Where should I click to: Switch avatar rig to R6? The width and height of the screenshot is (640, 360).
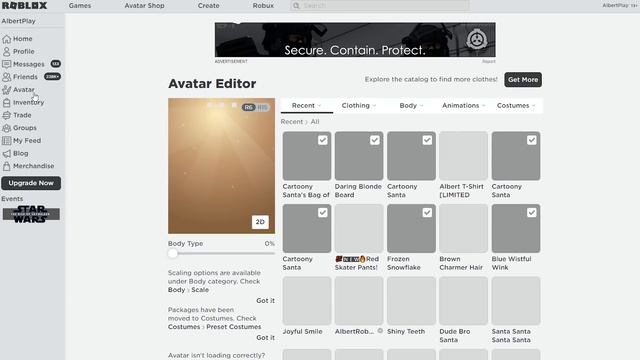click(248, 107)
